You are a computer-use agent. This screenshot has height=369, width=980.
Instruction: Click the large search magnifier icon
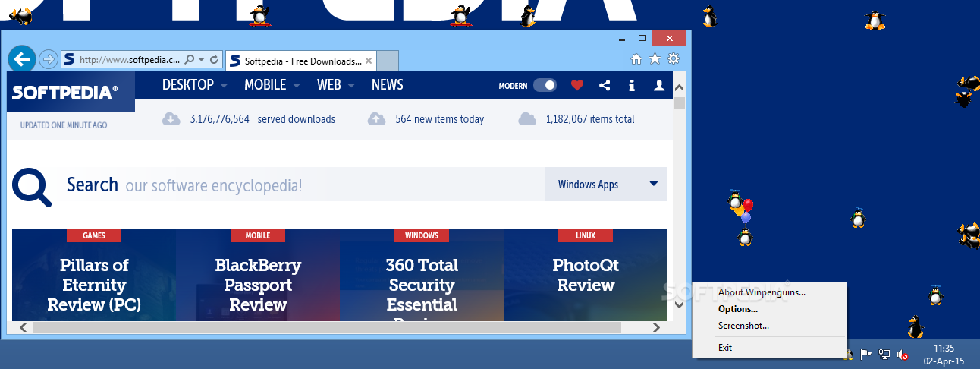(33, 188)
